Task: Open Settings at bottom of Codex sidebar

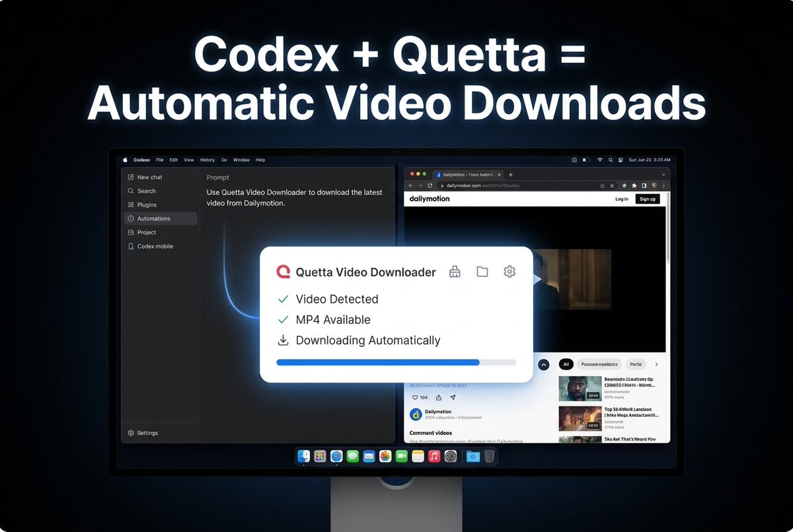Action: tap(143, 433)
